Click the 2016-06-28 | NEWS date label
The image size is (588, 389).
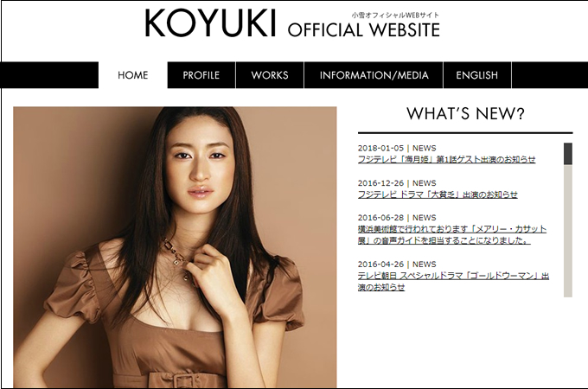click(x=397, y=218)
